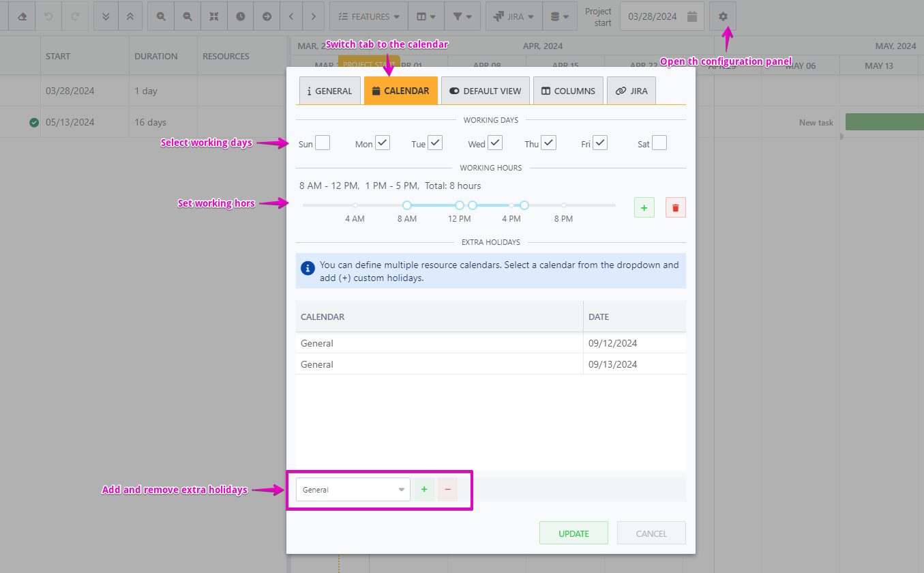
Task: Open the Columns tab
Action: tap(567, 91)
